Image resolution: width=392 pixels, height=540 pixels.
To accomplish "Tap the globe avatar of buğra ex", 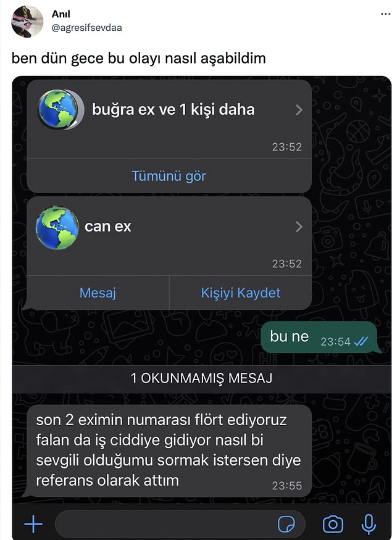I will coord(60,109).
